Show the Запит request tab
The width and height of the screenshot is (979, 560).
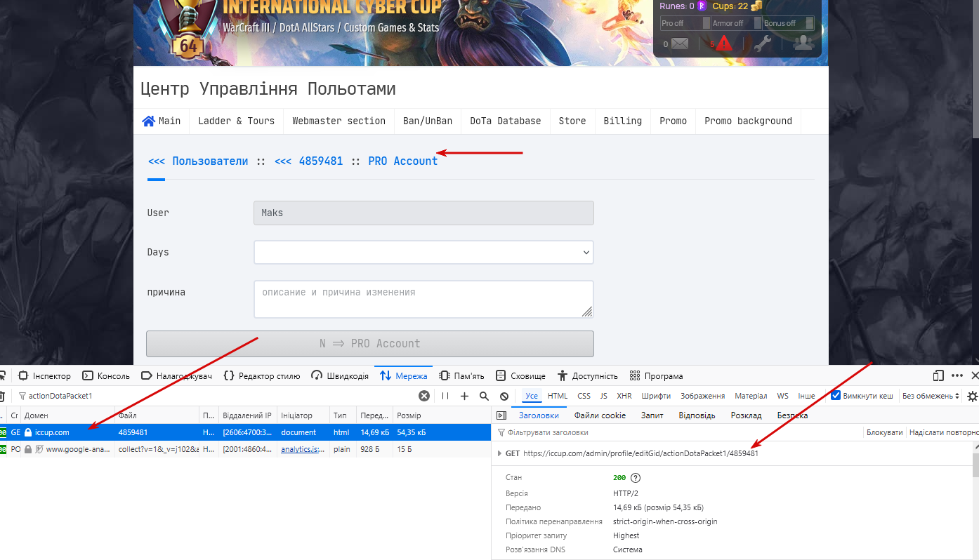(652, 415)
